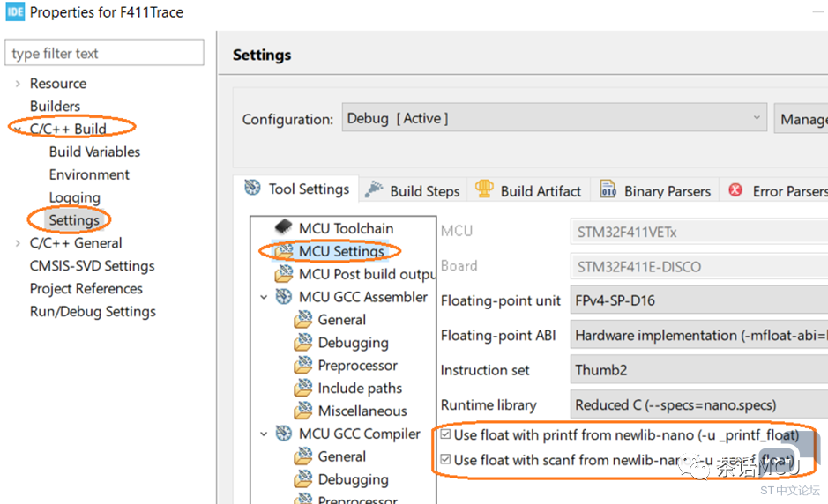Select Environment under C/C++ Build
Viewport: 828px width, 504px height.
point(89,174)
